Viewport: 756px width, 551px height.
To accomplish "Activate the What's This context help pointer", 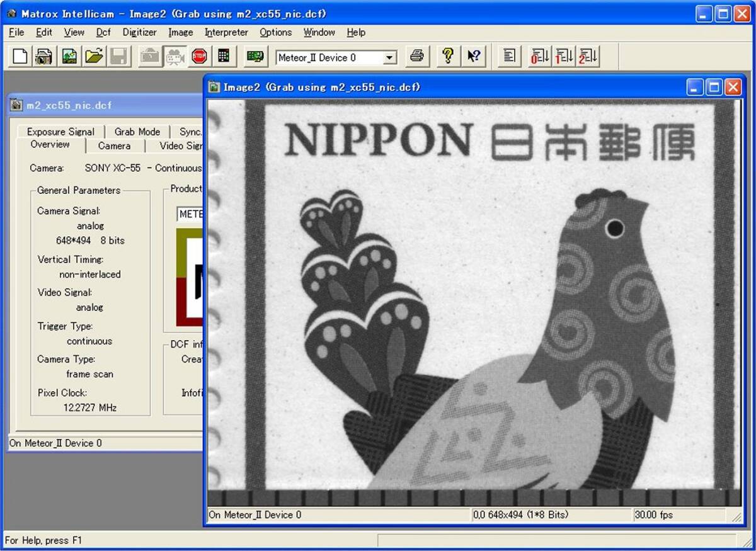I will tap(474, 57).
